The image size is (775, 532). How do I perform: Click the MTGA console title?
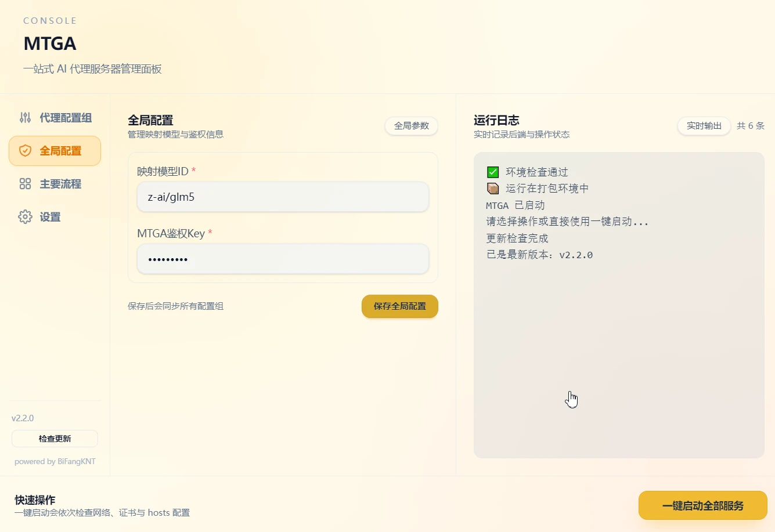(x=50, y=44)
